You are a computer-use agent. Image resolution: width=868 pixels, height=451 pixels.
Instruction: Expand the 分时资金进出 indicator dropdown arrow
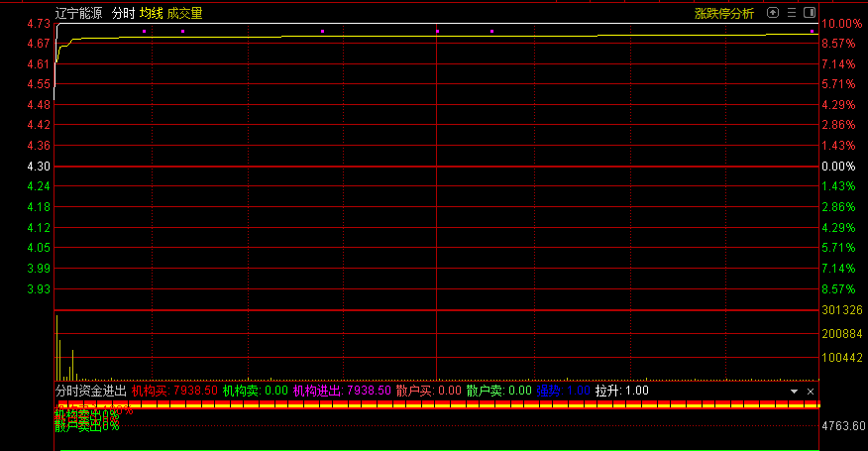coord(794,392)
